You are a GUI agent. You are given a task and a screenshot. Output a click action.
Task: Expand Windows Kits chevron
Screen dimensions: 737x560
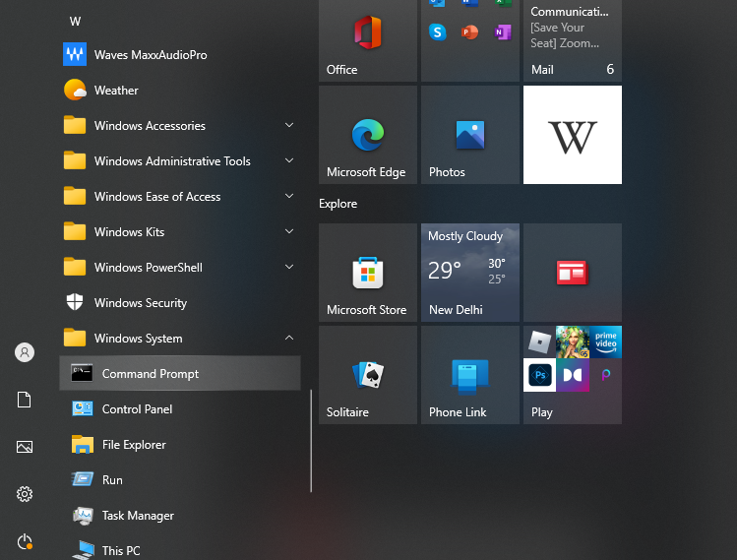289,231
